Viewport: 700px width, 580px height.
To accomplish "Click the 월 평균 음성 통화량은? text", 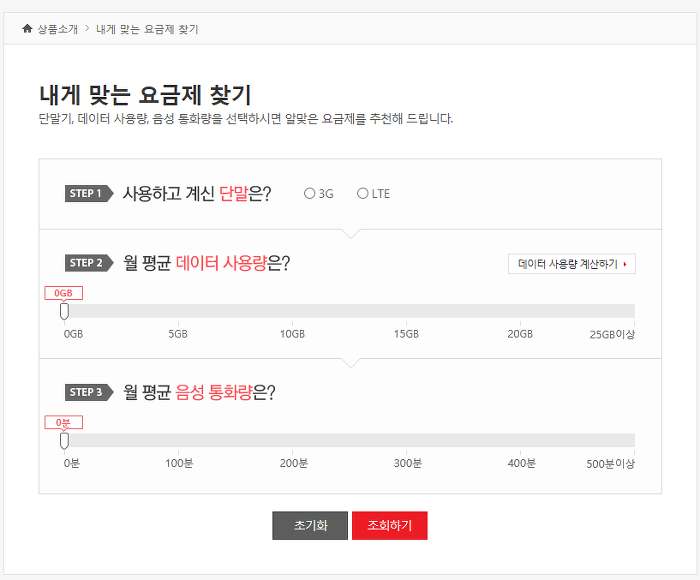I will 199,392.
